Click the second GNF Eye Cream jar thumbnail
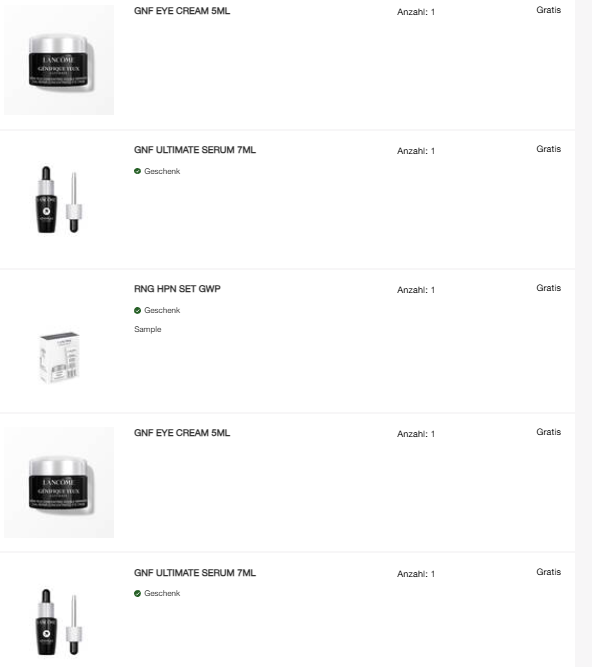 coord(59,482)
